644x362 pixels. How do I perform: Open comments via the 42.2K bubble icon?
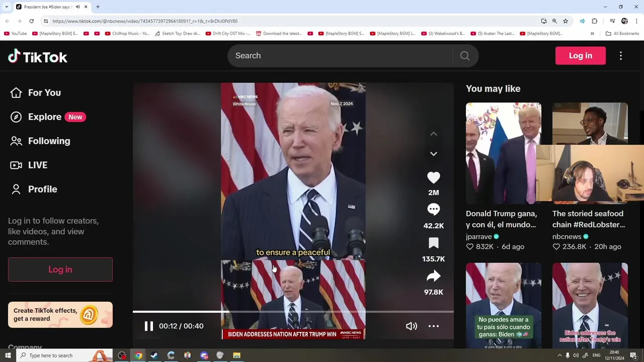[434, 209]
